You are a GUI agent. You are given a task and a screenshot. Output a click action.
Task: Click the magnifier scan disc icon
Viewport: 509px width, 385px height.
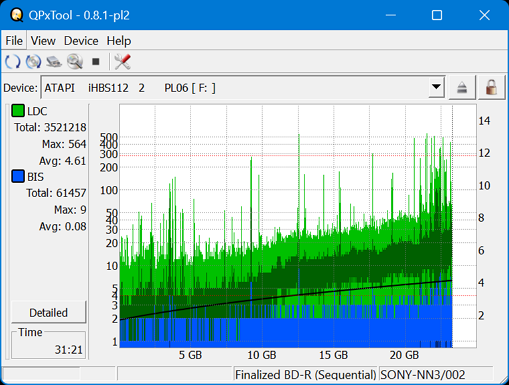tap(75, 62)
